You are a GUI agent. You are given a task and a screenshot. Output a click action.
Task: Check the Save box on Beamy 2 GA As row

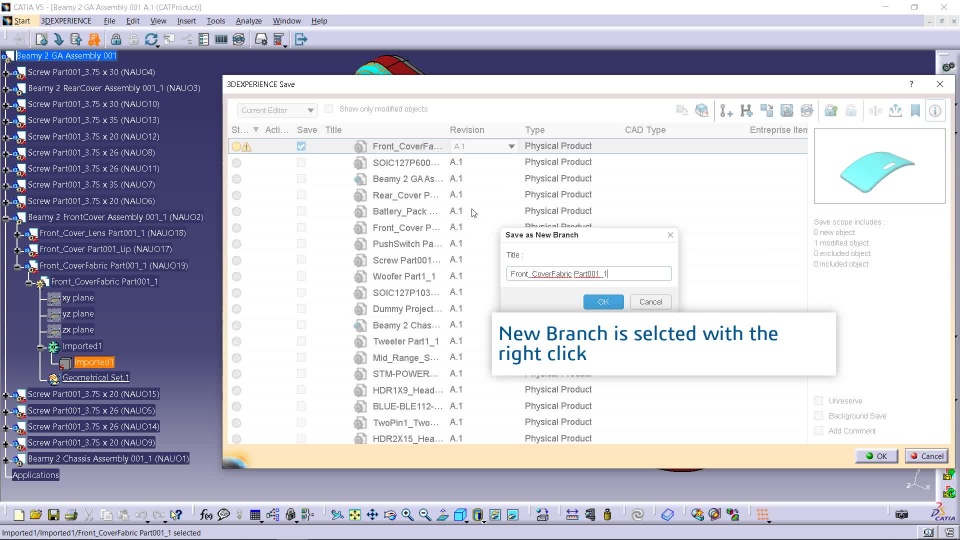coord(301,179)
